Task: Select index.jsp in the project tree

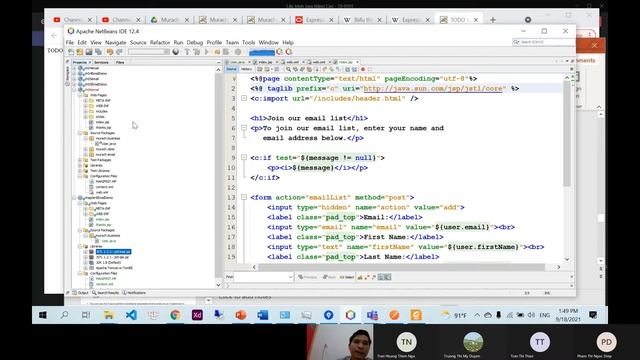Action: 102,122
